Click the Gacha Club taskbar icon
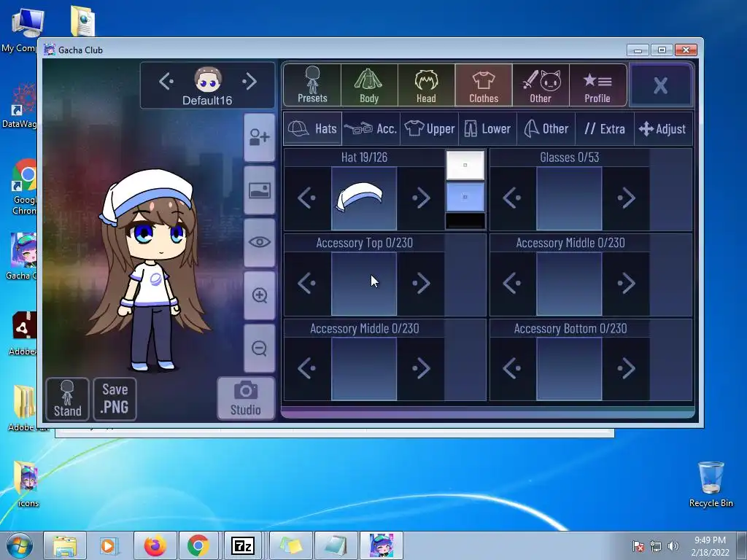 (x=381, y=545)
